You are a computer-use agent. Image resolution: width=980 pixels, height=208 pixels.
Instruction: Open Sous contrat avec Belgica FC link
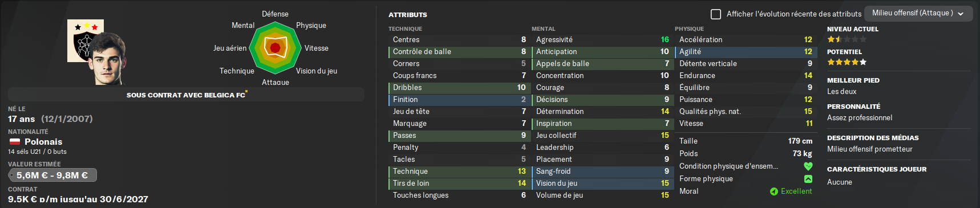[186, 95]
